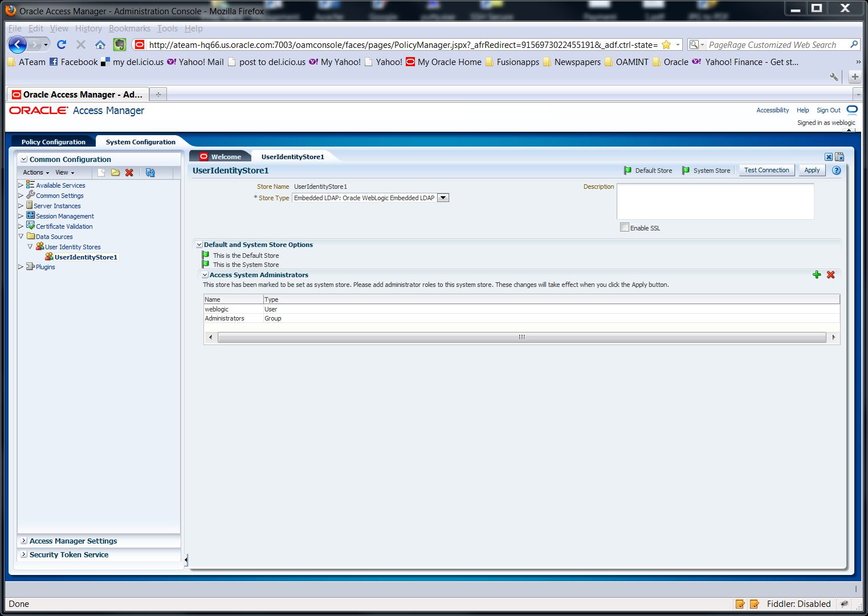The width and height of the screenshot is (868, 616).
Task: Click the red Delete icon in tree toolbar
Action: tap(129, 172)
